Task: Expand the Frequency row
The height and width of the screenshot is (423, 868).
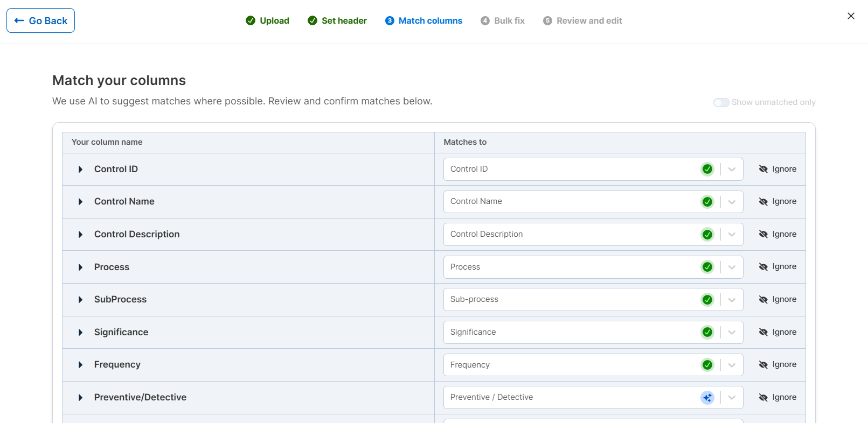Action: tap(80, 365)
